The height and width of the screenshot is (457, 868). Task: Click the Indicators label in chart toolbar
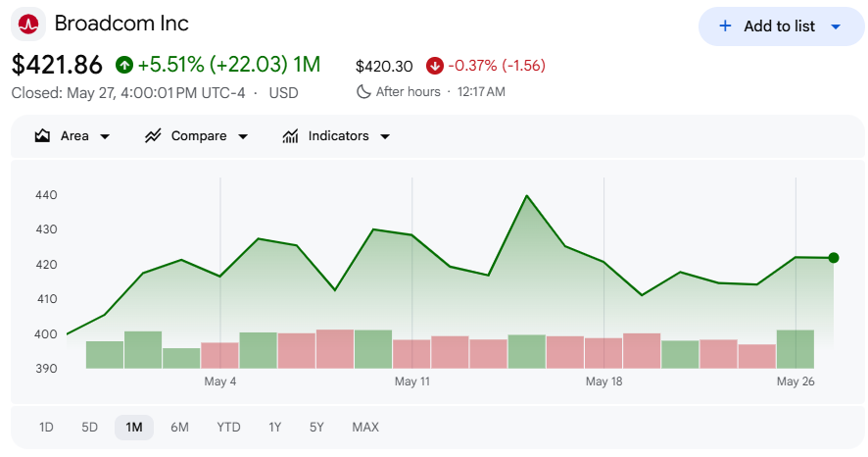coord(338,135)
